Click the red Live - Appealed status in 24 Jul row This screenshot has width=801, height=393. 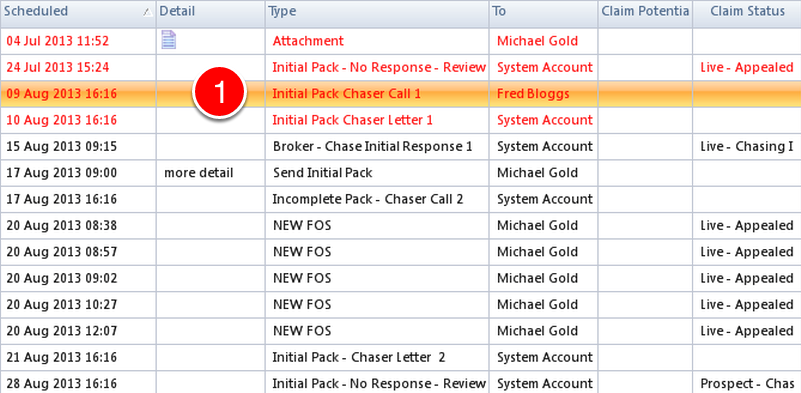point(747,67)
